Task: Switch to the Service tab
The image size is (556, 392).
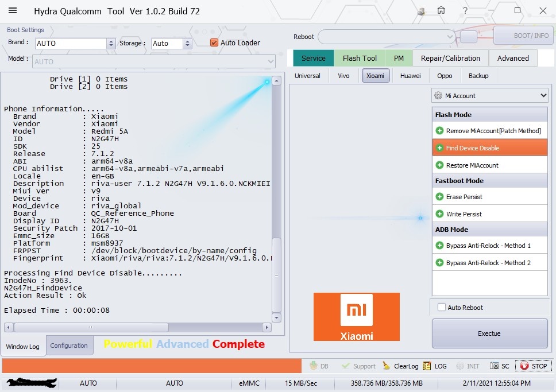Action: pyautogui.click(x=314, y=58)
